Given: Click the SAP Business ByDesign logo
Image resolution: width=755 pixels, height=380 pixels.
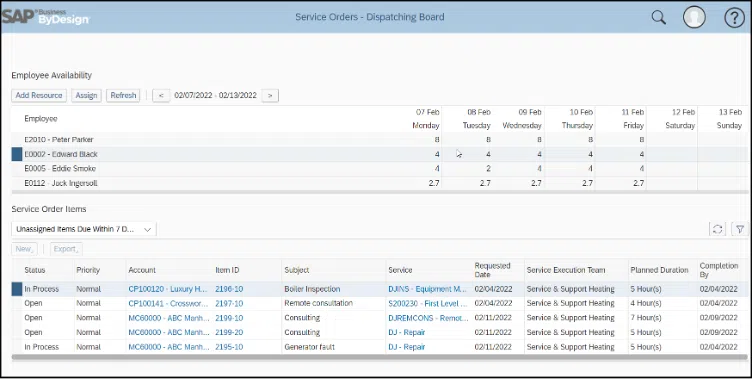Looking at the screenshot, I should 45,17.
